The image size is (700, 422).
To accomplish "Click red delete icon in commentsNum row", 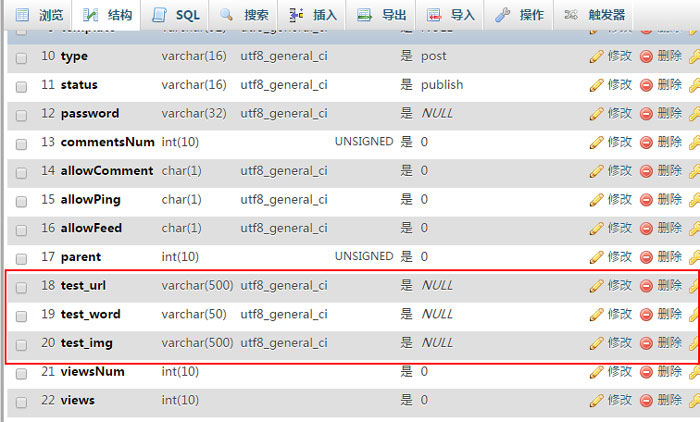I will click(646, 142).
